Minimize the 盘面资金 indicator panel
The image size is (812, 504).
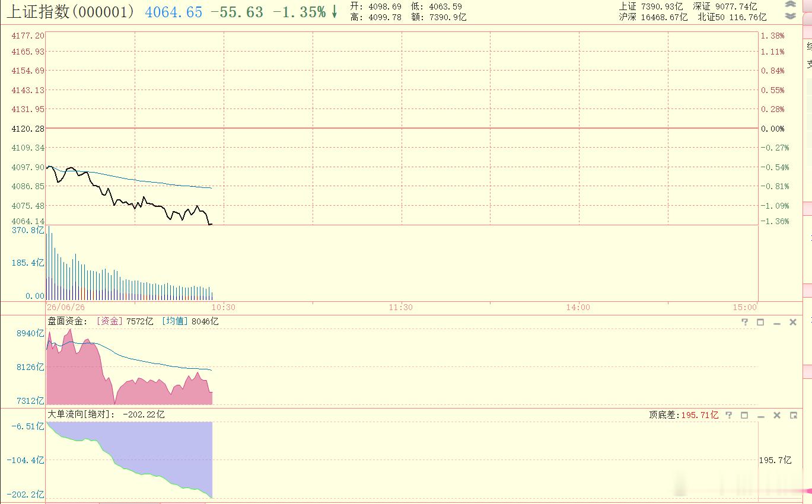(x=777, y=323)
